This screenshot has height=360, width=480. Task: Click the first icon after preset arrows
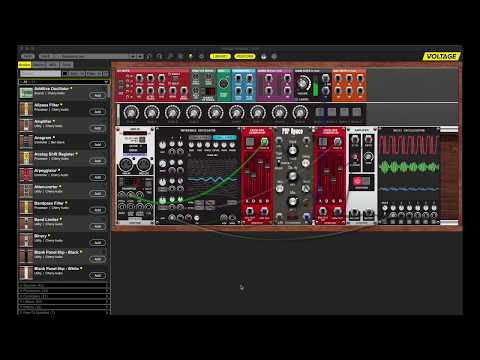point(149,56)
